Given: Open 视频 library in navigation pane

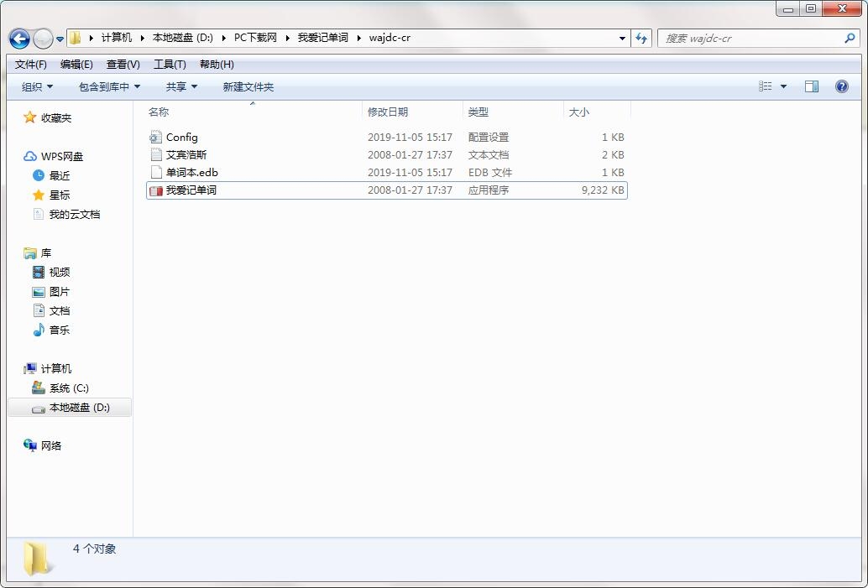Looking at the screenshot, I should 60,272.
